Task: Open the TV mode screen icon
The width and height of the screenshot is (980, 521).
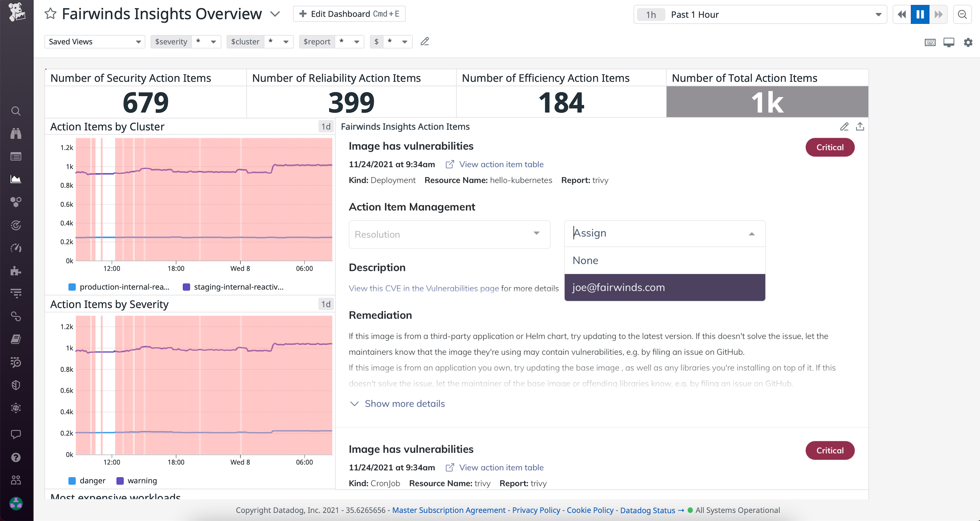Action: coord(949,42)
